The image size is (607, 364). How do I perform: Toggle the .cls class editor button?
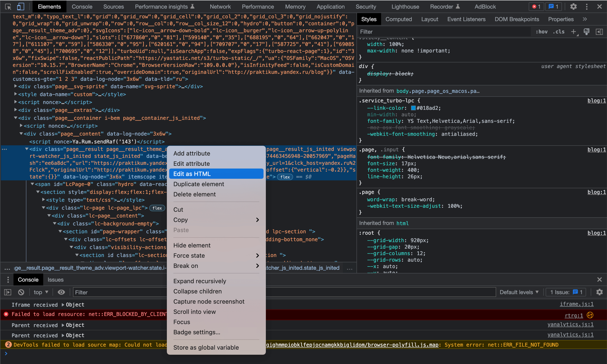(x=559, y=32)
